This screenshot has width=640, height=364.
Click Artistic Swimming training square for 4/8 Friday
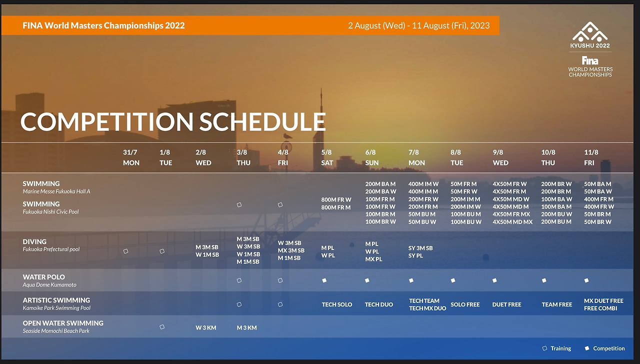(x=280, y=304)
